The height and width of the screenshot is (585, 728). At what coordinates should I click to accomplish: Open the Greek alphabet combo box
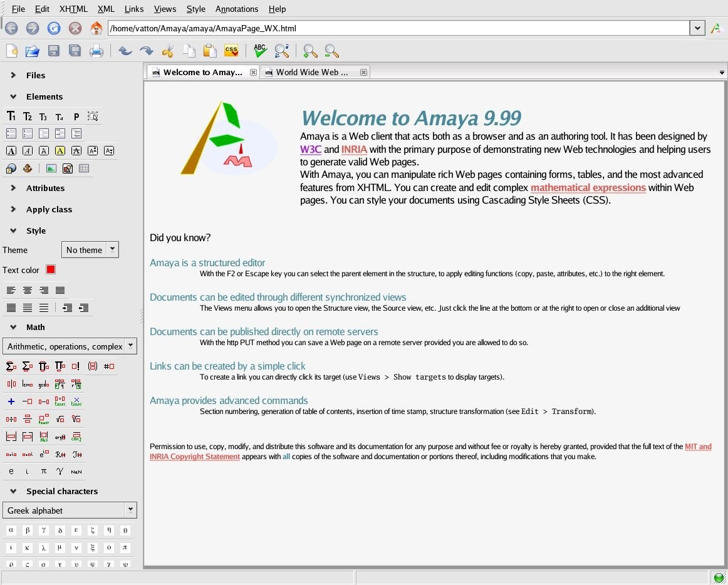tap(70, 510)
